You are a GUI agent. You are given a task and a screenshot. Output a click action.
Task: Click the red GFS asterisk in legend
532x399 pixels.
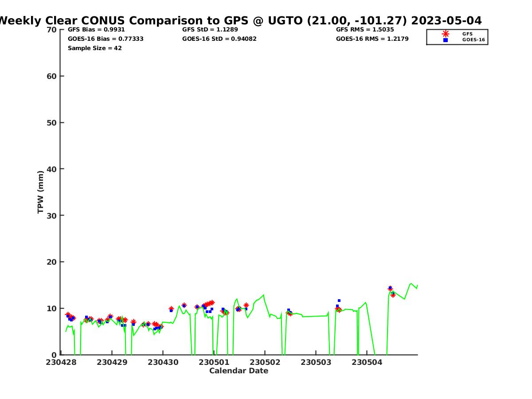coord(446,34)
